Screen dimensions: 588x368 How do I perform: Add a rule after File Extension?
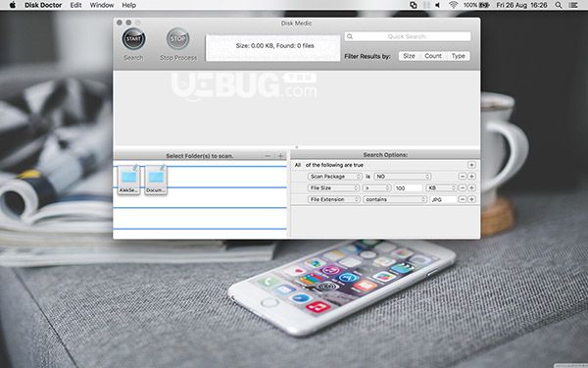tap(471, 199)
